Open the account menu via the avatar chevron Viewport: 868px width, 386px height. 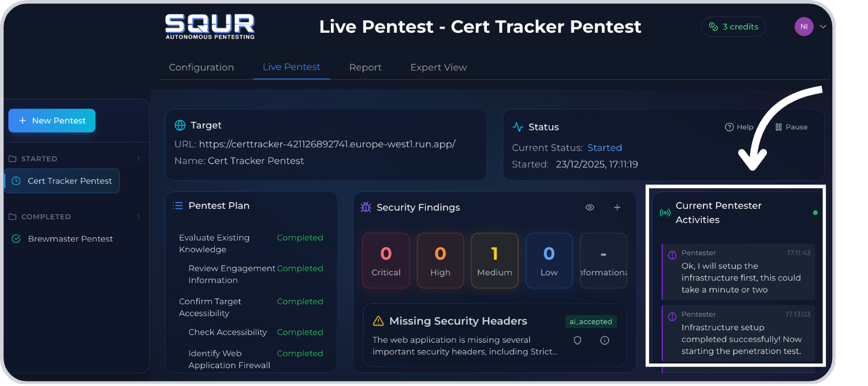(822, 26)
